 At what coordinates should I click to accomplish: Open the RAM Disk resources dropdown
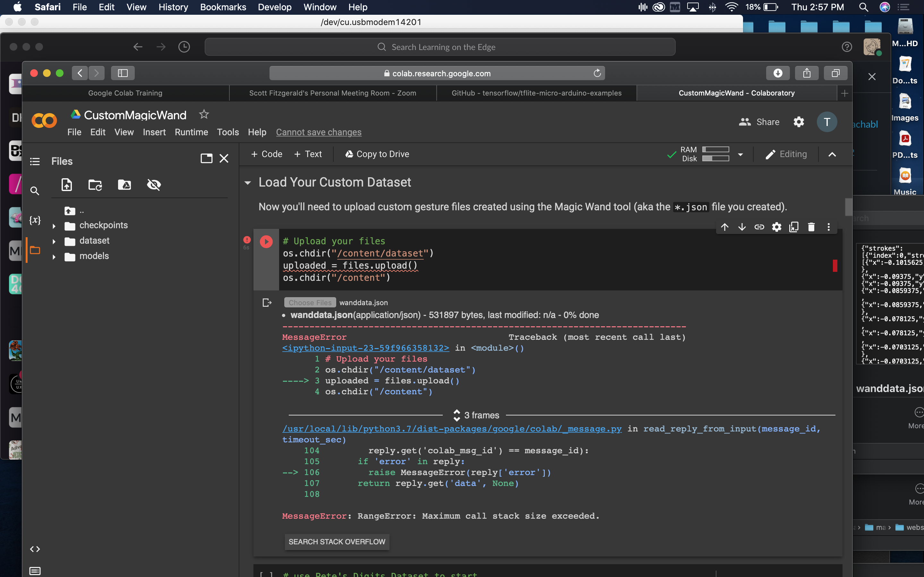[x=740, y=155]
